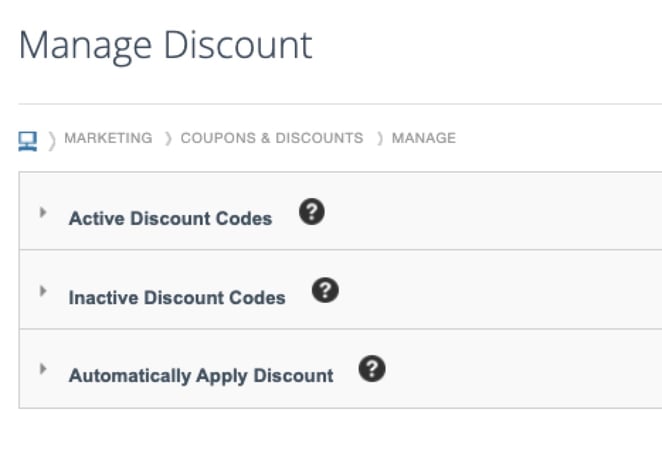Viewport: 662px width, 474px height.
Task: Click empty space in Automatically Apply Discount row
Action: pos(524,369)
